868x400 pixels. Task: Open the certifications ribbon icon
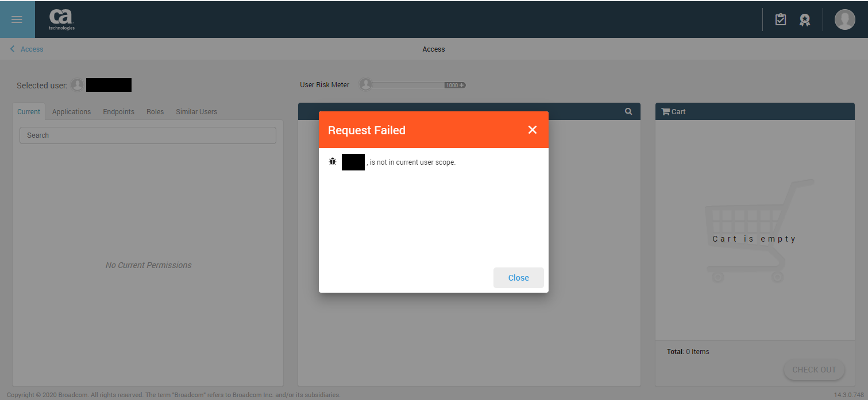pyautogui.click(x=805, y=20)
